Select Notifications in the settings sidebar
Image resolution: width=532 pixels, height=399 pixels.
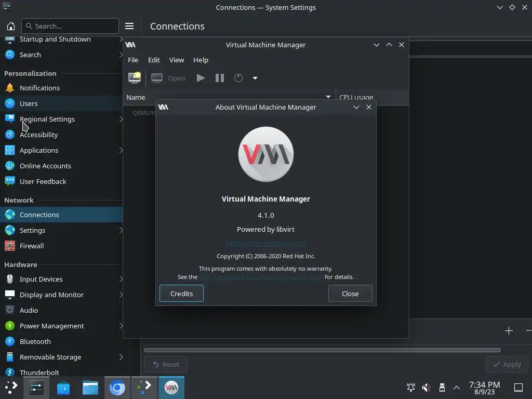coord(61,88)
